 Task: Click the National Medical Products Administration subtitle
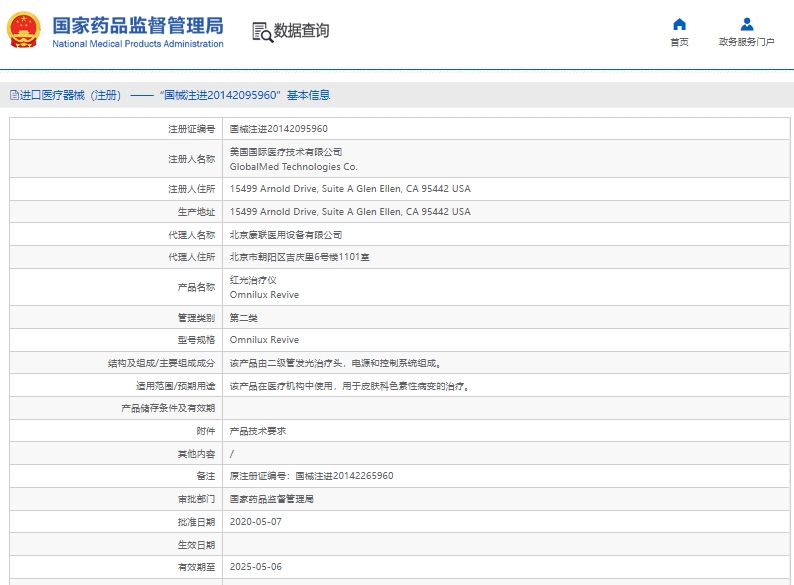pos(137,44)
